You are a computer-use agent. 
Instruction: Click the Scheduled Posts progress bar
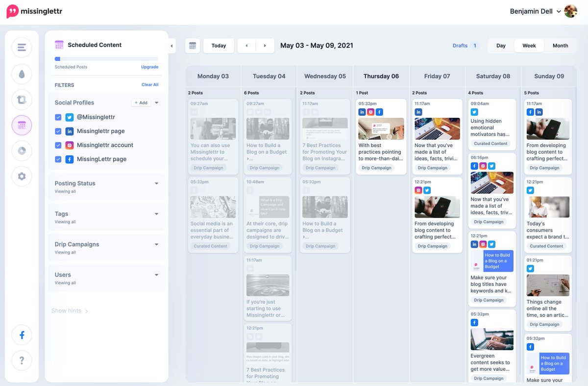106,59
